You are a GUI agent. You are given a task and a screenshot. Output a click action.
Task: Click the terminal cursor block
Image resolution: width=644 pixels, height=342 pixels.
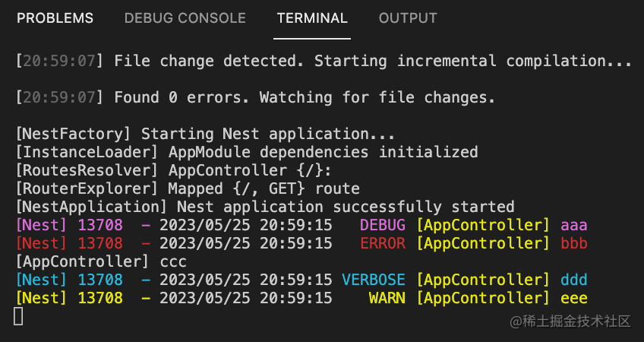(x=19, y=315)
